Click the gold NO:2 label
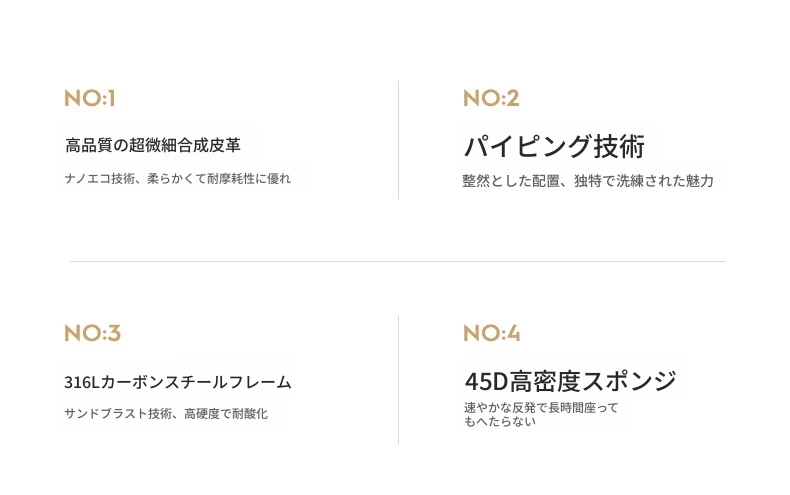The image size is (790, 495). (491, 98)
